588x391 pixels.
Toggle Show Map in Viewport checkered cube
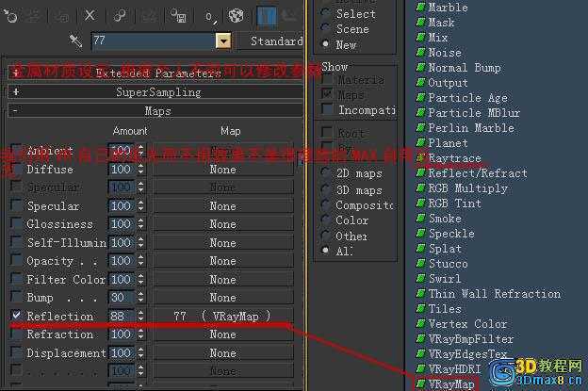[237, 16]
